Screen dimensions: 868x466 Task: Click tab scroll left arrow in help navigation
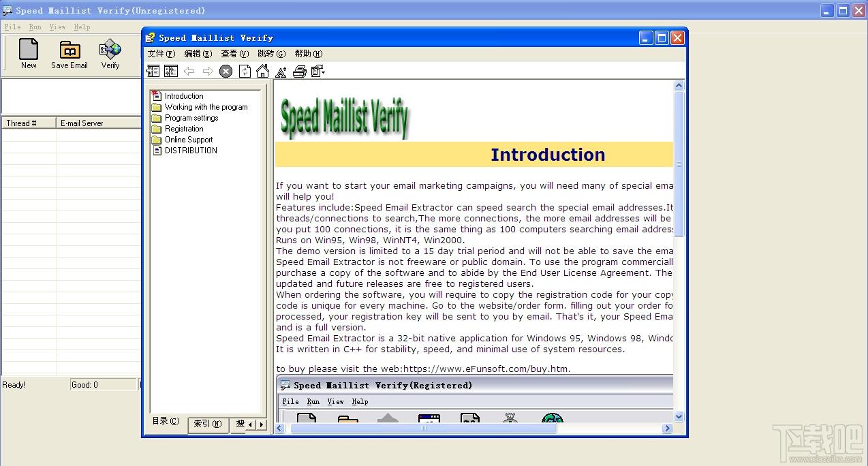click(x=250, y=424)
